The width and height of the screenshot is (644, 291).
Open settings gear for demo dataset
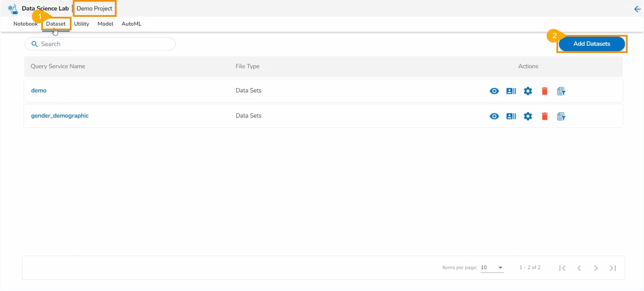tap(528, 91)
